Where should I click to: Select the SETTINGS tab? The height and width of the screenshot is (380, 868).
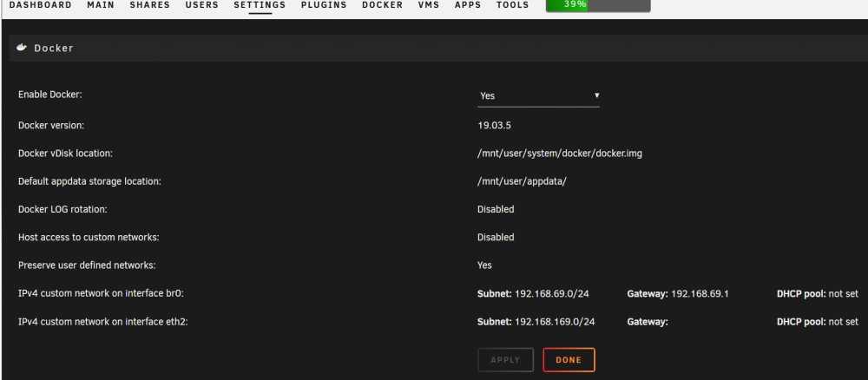(x=260, y=5)
